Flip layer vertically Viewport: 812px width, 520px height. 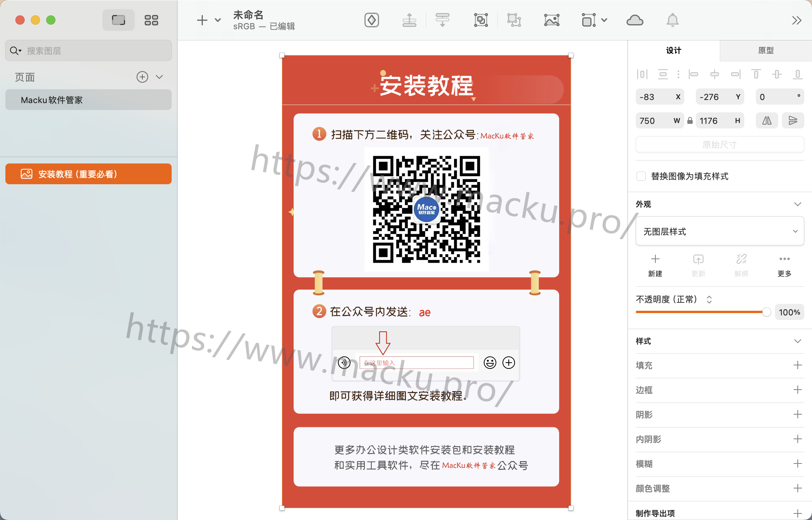pyautogui.click(x=793, y=121)
